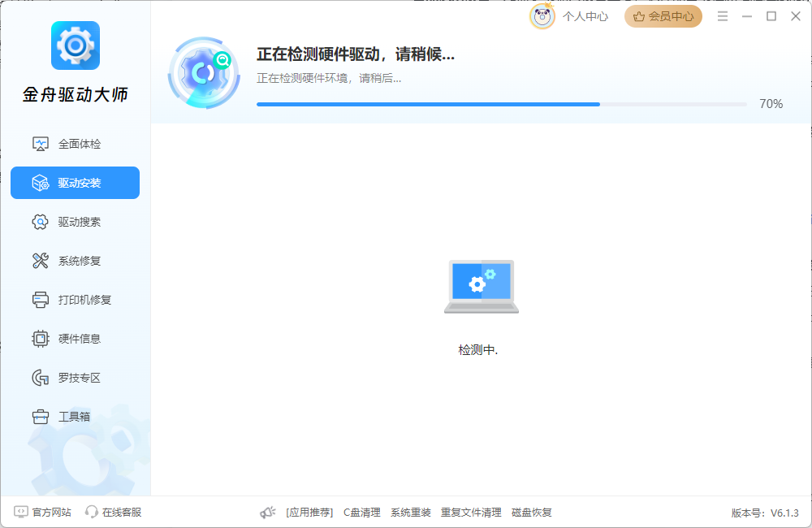
Task: Click the 金舟驱动大师 gear logo
Action: click(75, 45)
